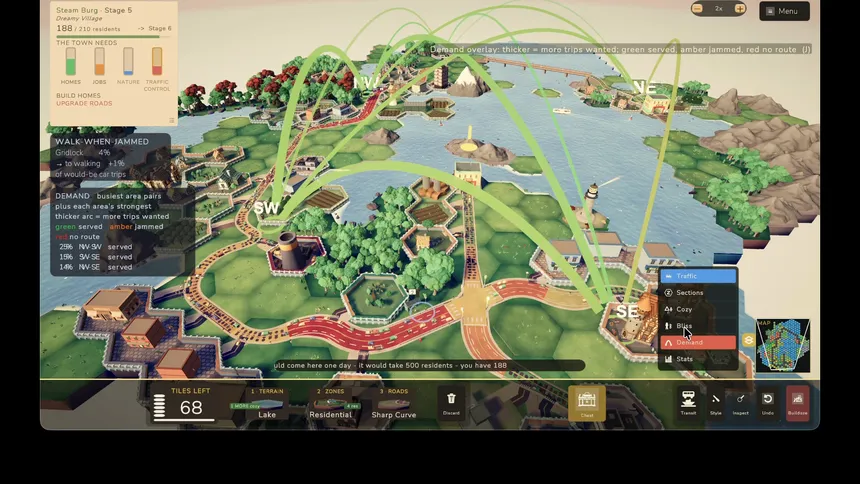Screen dimensions: 860x484
Task: Select the Traffic overlay option
Action: click(x=698, y=276)
